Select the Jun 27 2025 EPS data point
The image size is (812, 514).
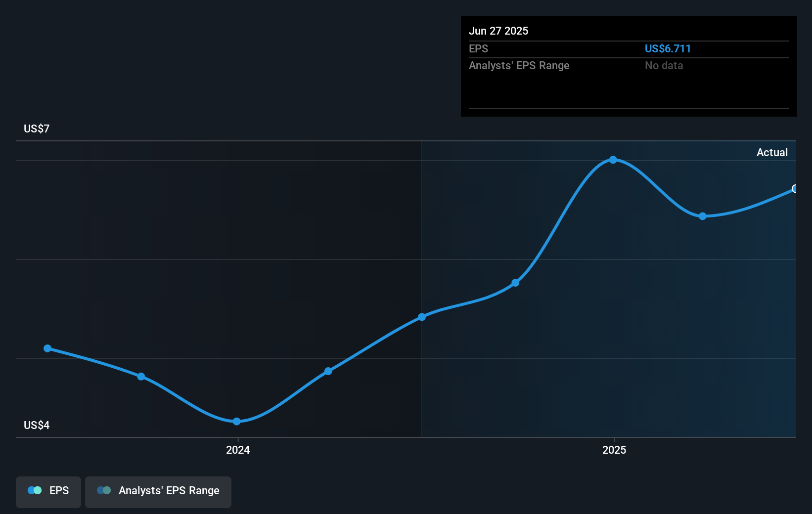pyautogui.click(x=795, y=189)
